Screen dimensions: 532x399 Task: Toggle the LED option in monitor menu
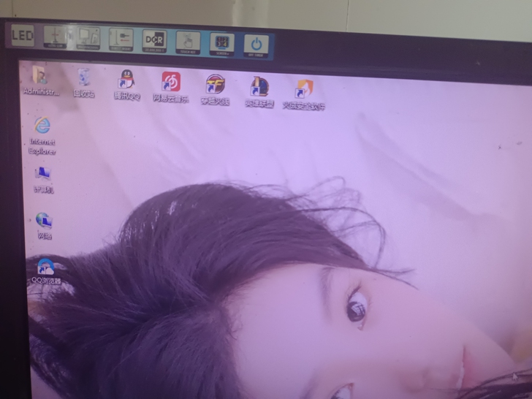[22, 34]
